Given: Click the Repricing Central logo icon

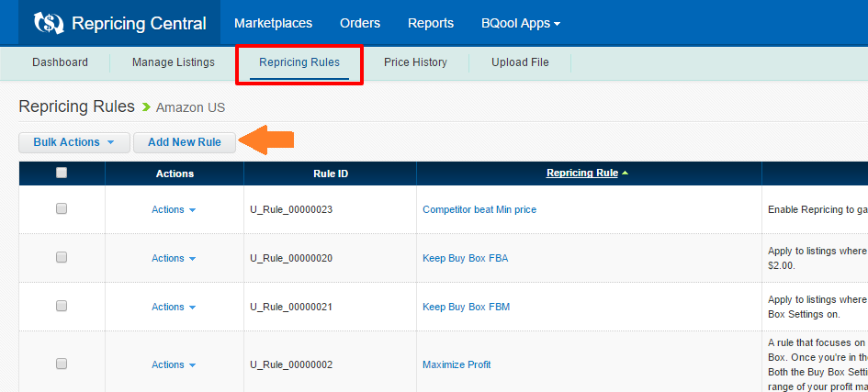Looking at the screenshot, I should pos(49,23).
